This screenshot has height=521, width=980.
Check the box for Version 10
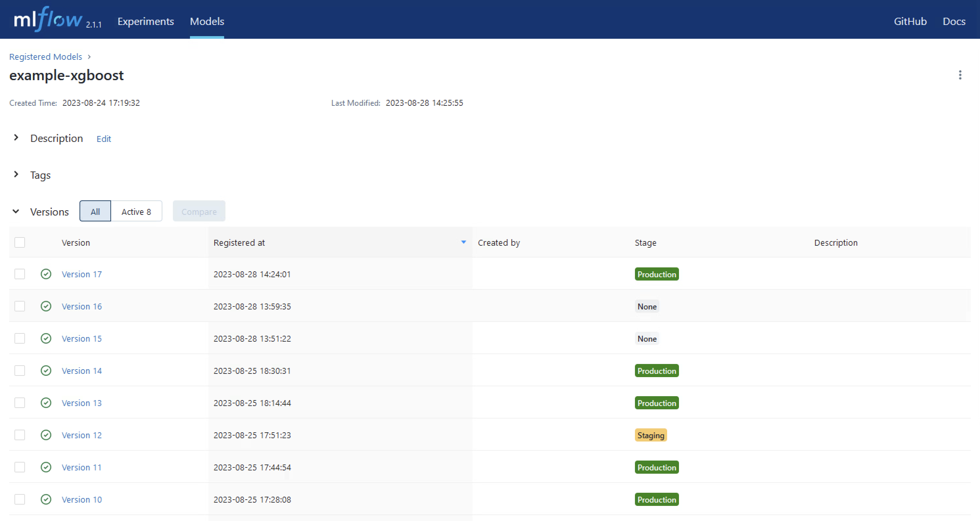pyautogui.click(x=20, y=499)
